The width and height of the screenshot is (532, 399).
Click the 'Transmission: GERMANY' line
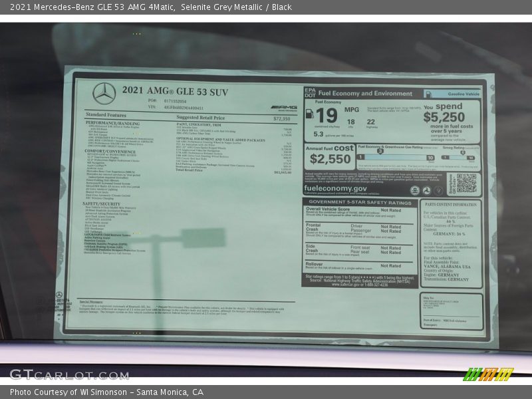point(446,279)
